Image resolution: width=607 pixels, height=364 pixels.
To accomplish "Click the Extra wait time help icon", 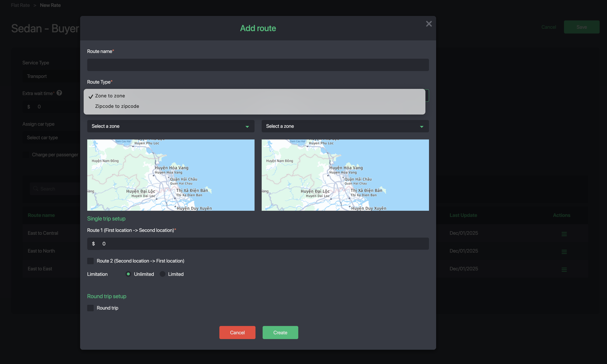I will click(59, 93).
